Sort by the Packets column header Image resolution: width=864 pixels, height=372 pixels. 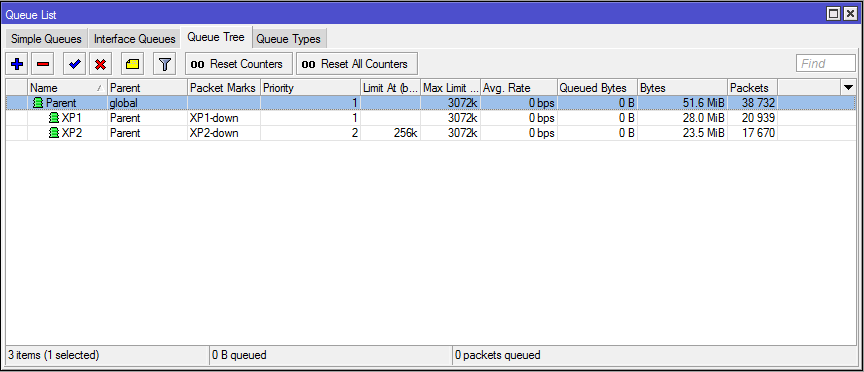click(x=753, y=88)
